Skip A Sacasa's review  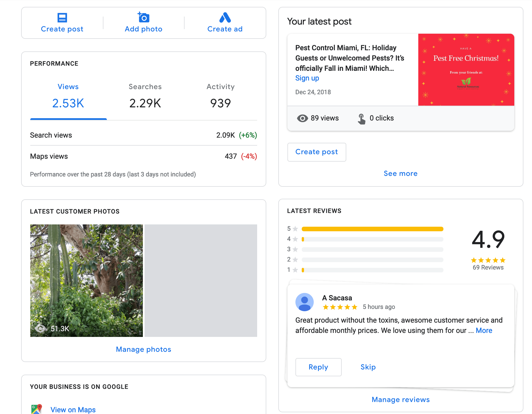click(368, 367)
